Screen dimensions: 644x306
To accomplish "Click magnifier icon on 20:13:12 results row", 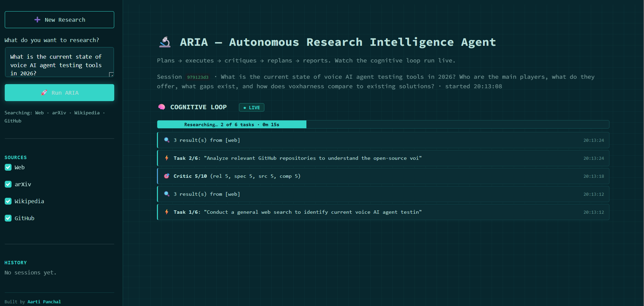I will point(167,194).
